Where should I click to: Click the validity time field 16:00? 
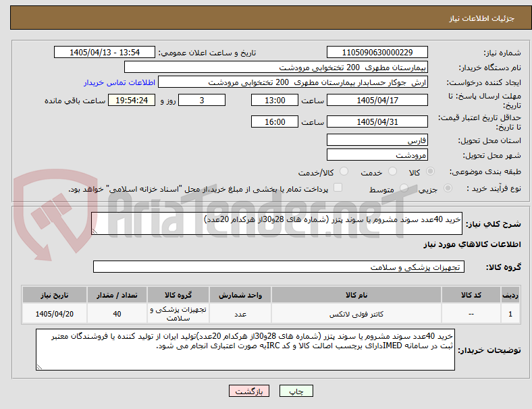click(275, 121)
